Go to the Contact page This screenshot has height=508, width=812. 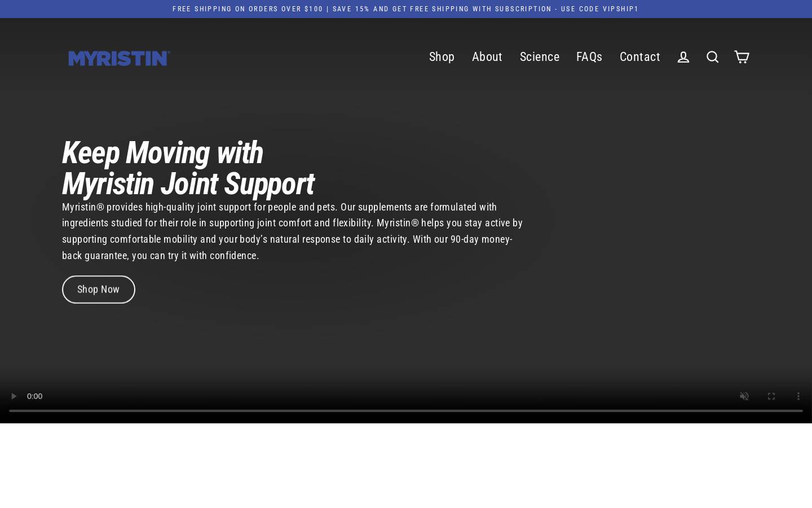(639, 57)
